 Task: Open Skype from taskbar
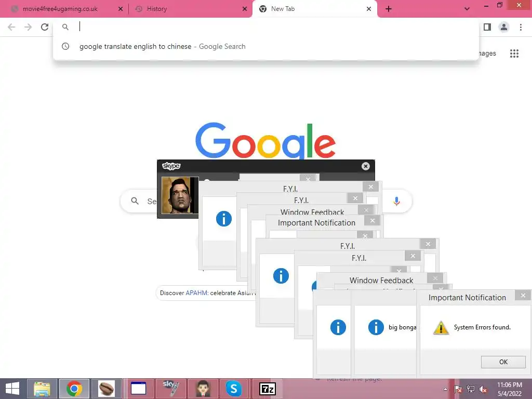(x=234, y=389)
